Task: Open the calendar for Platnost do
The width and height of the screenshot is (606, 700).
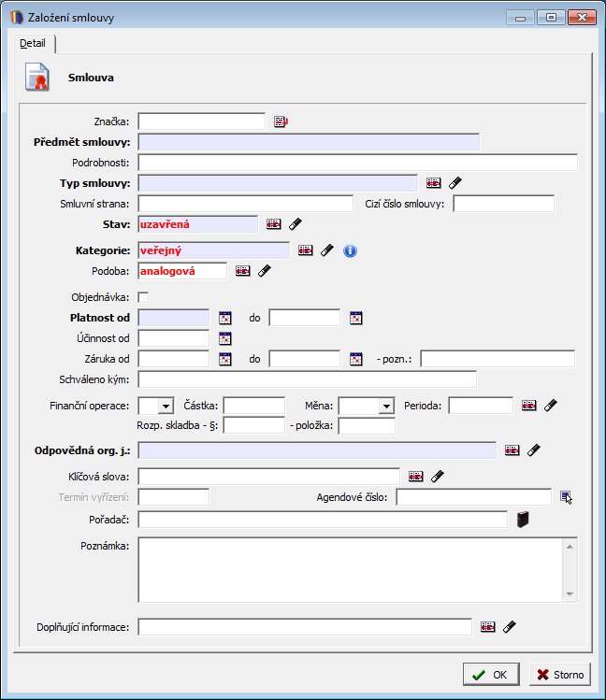Action: [x=356, y=318]
